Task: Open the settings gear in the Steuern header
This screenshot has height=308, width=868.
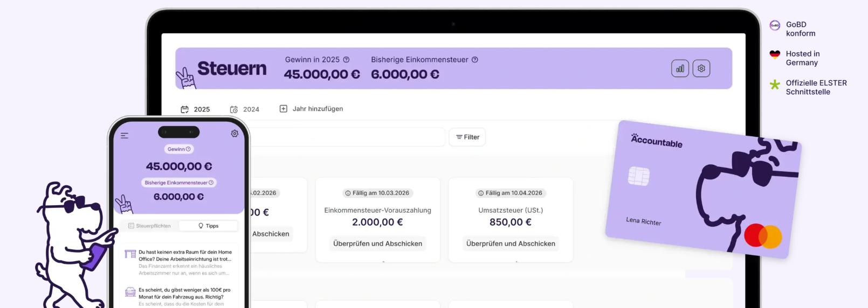Action: (701, 68)
